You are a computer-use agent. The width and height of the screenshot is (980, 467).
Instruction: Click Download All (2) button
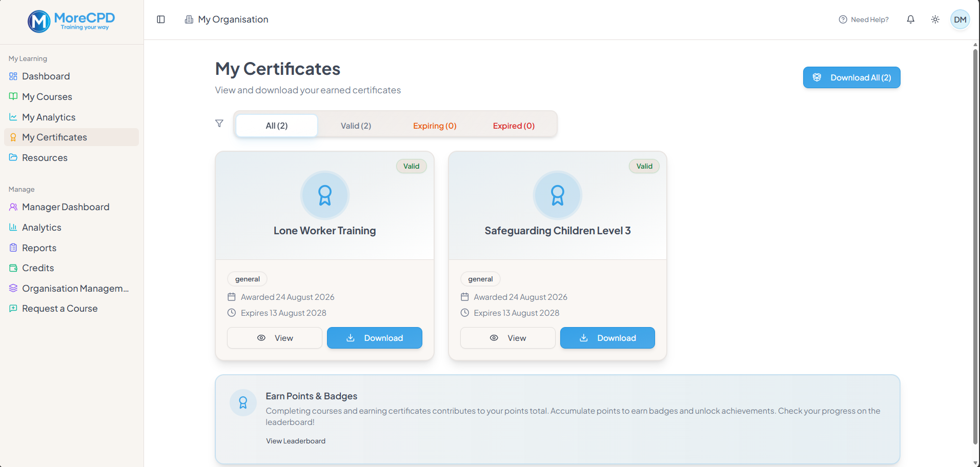pyautogui.click(x=851, y=77)
